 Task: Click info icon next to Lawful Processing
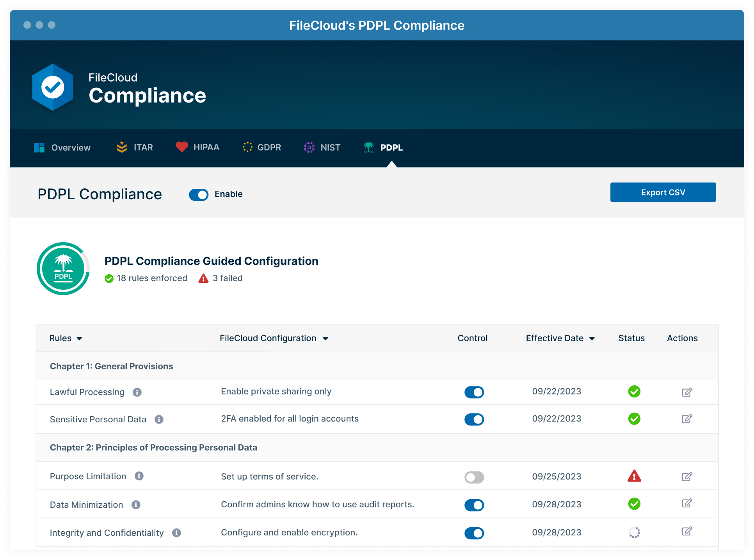click(x=137, y=392)
